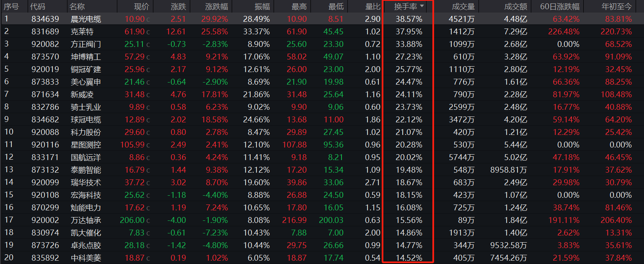Sort by the 最高 column header
Image resolution: width=644 pixels, height=264 pixels.
point(299,6)
